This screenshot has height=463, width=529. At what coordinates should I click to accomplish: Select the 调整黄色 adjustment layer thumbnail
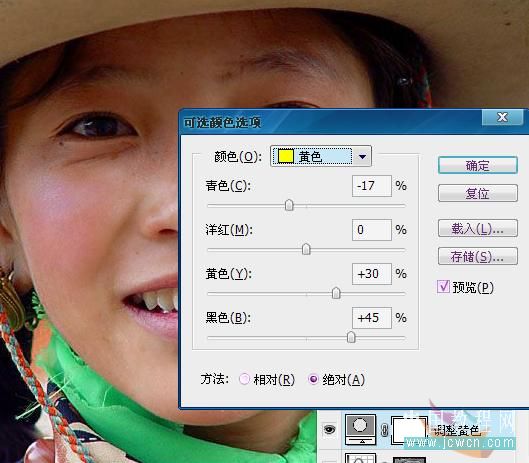pyautogui.click(x=360, y=429)
